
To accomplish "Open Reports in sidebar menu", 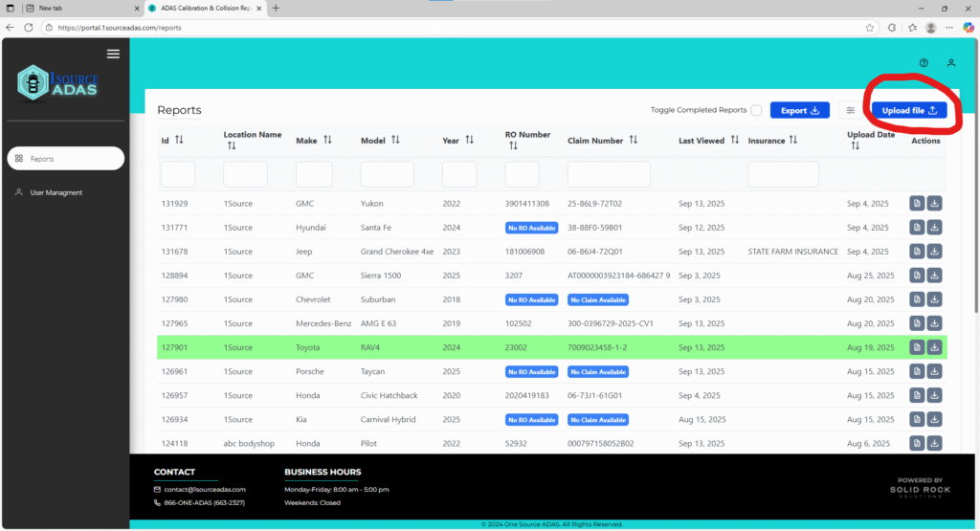I will [x=66, y=159].
